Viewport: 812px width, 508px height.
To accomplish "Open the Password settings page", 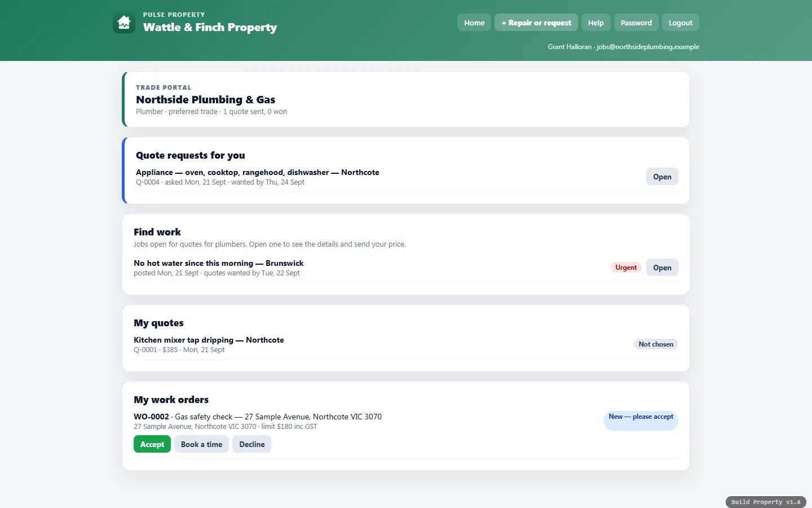I will pyautogui.click(x=636, y=23).
